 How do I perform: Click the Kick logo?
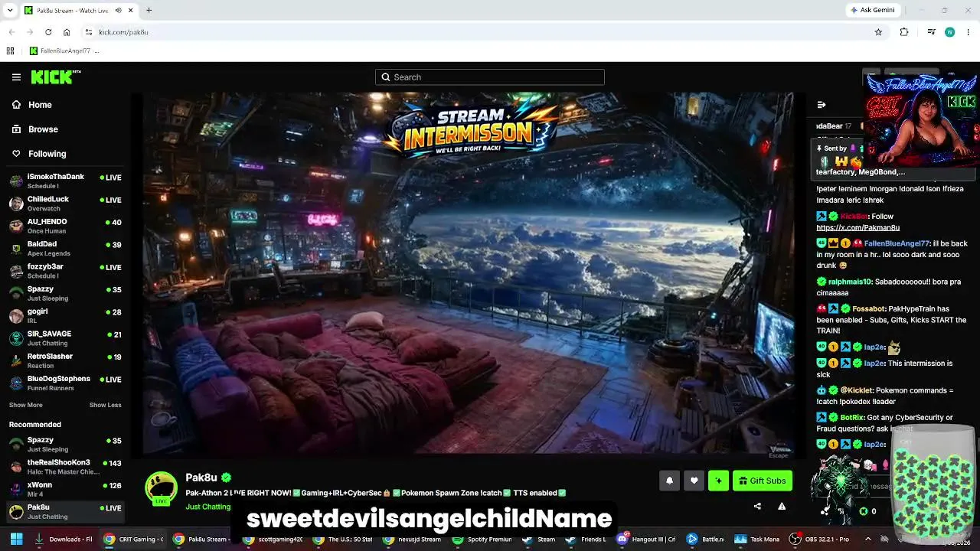pos(56,77)
